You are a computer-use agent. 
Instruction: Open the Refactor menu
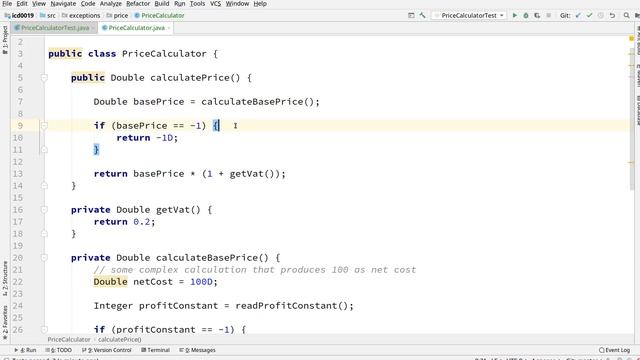point(138,4)
